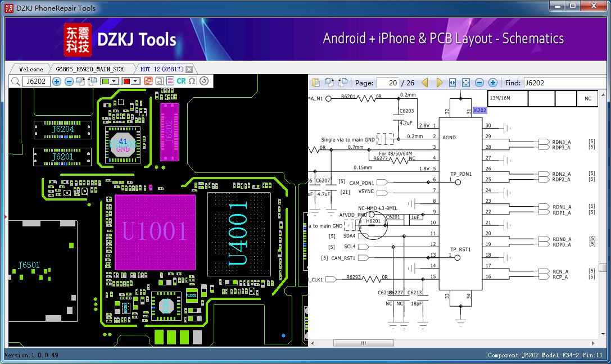This screenshot has width=611, height=364.
Task: Click the J6201 connector on the PCB
Action: coord(62,157)
